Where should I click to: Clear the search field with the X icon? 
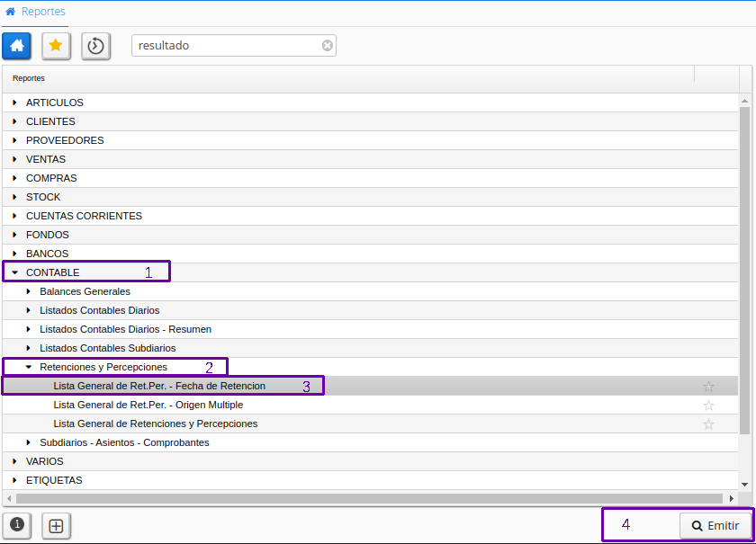(x=328, y=45)
